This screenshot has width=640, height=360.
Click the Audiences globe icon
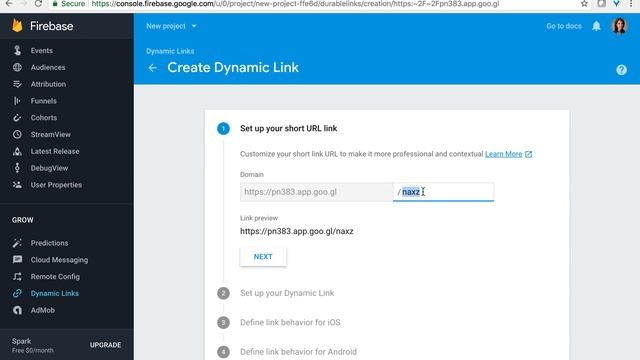click(x=17, y=67)
